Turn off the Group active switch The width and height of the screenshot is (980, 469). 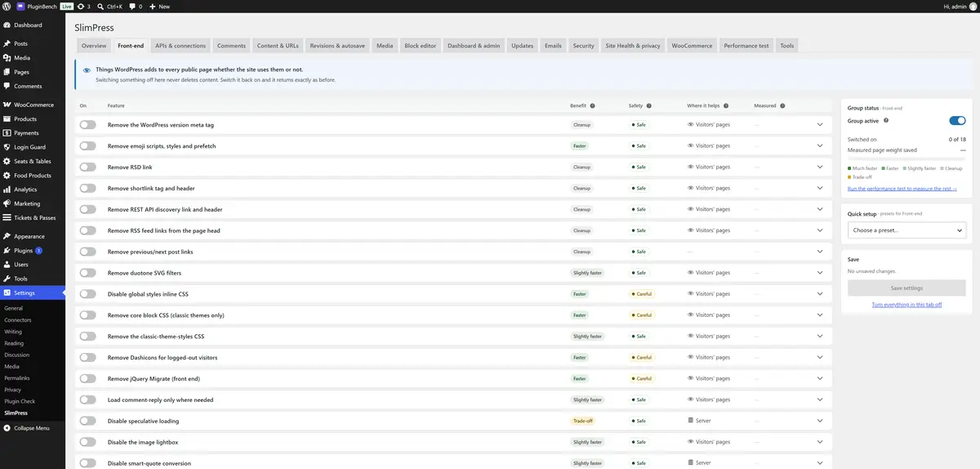pos(957,121)
